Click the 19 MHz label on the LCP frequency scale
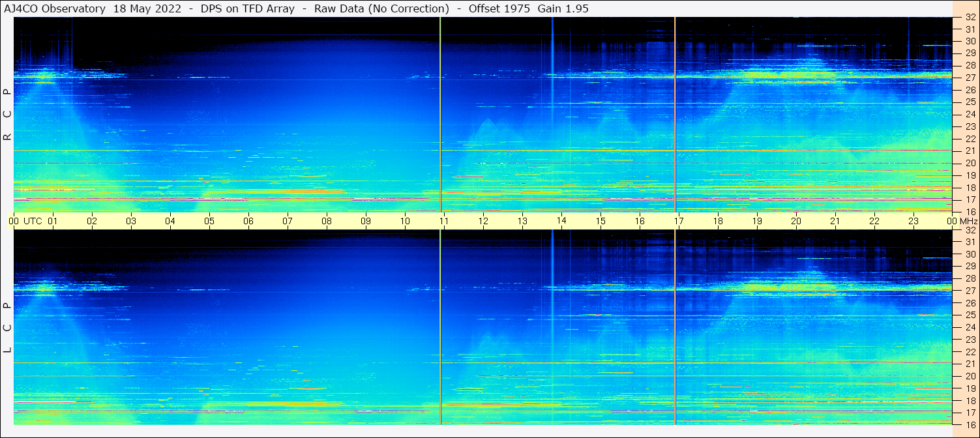Viewport: 980px width, 438px height. (x=970, y=388)
